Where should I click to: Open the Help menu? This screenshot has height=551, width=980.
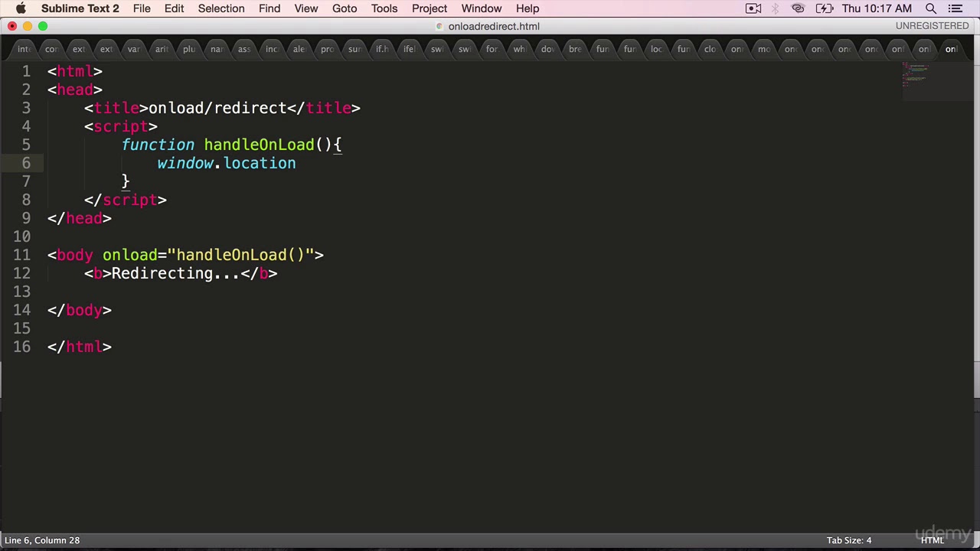coord(528,8)
